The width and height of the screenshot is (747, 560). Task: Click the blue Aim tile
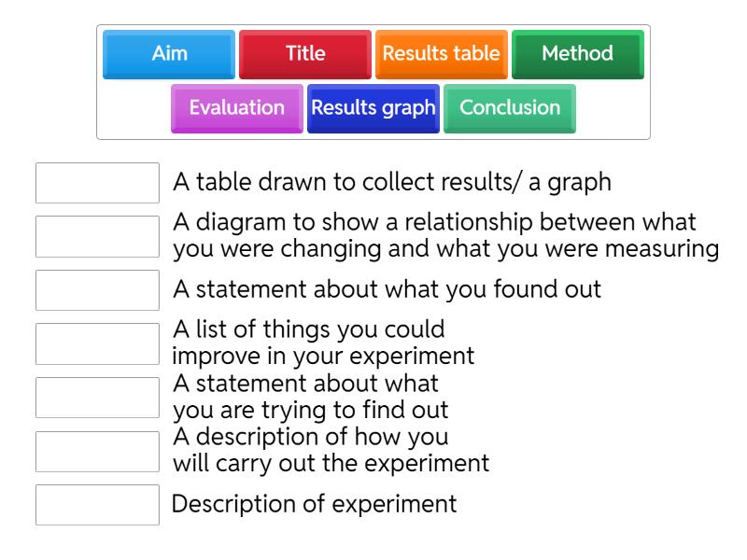pyautogui.click(x=169, y=54)
